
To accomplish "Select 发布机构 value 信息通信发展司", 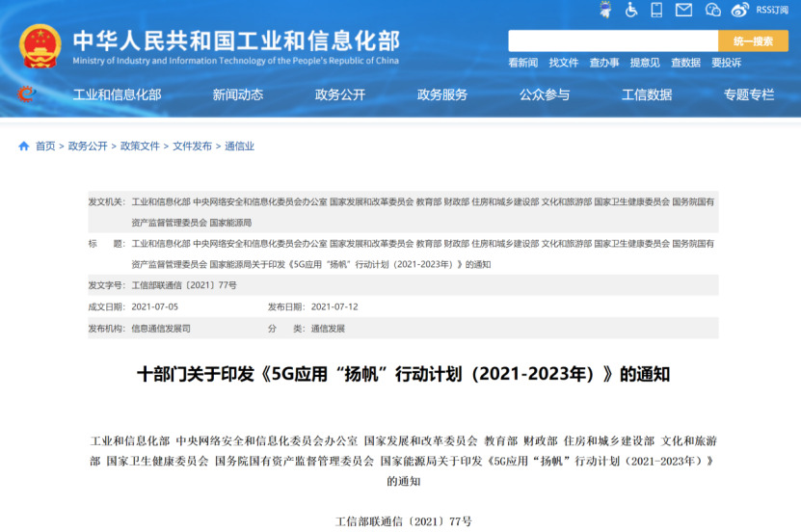I will click(161, 329).
